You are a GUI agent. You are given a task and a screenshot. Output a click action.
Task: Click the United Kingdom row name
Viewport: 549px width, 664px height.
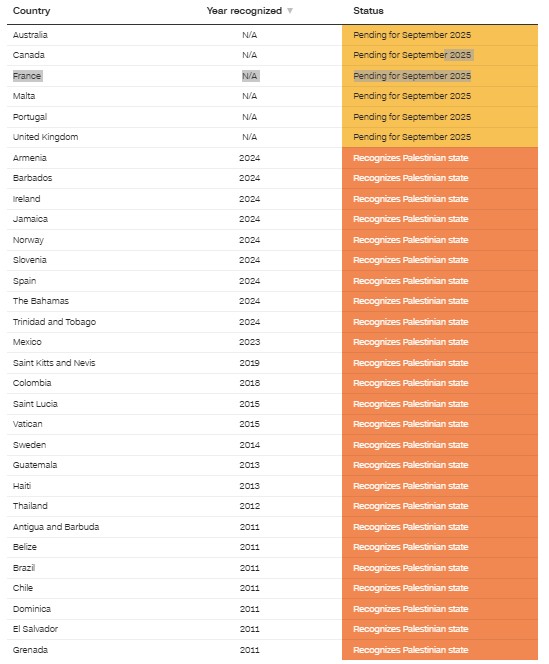pyautogui.click(x=45, y=137)
